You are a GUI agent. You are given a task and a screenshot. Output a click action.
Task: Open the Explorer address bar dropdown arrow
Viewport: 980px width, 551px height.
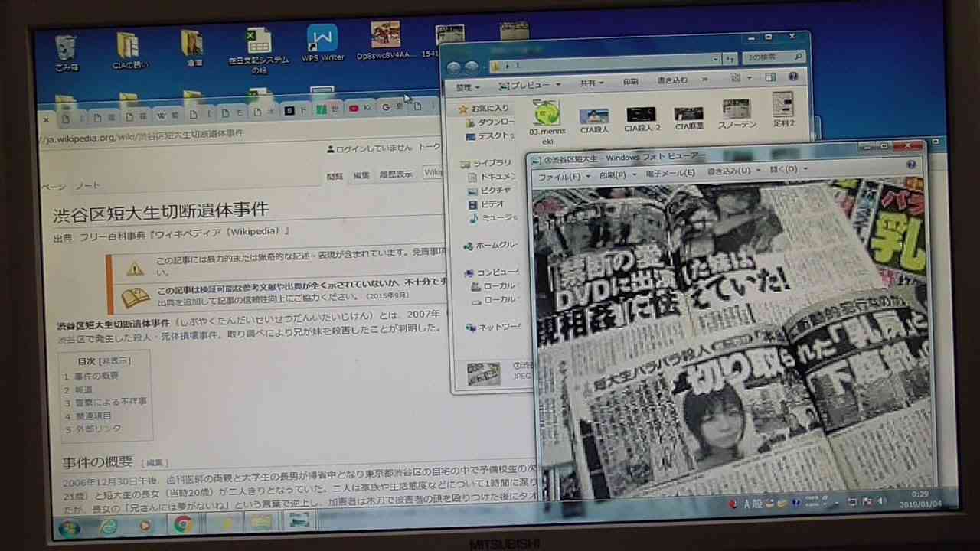716,59
